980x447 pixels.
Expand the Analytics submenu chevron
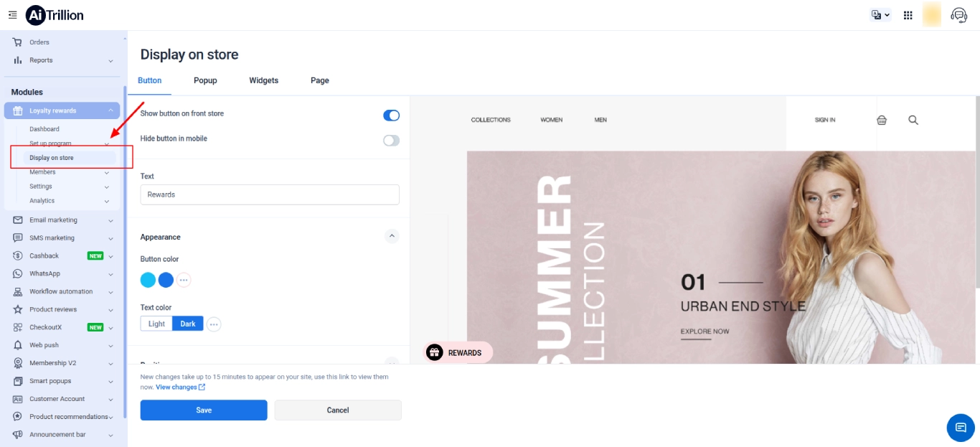point(107,201)
